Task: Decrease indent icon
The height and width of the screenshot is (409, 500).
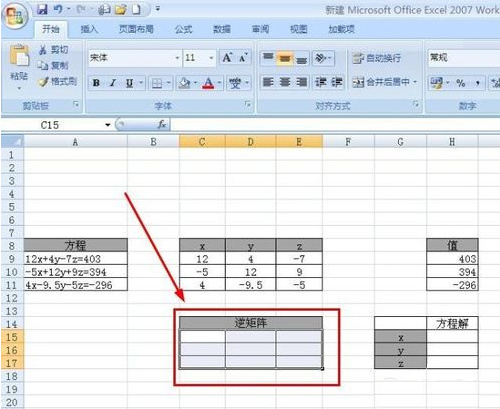Action: click(321, 82)
